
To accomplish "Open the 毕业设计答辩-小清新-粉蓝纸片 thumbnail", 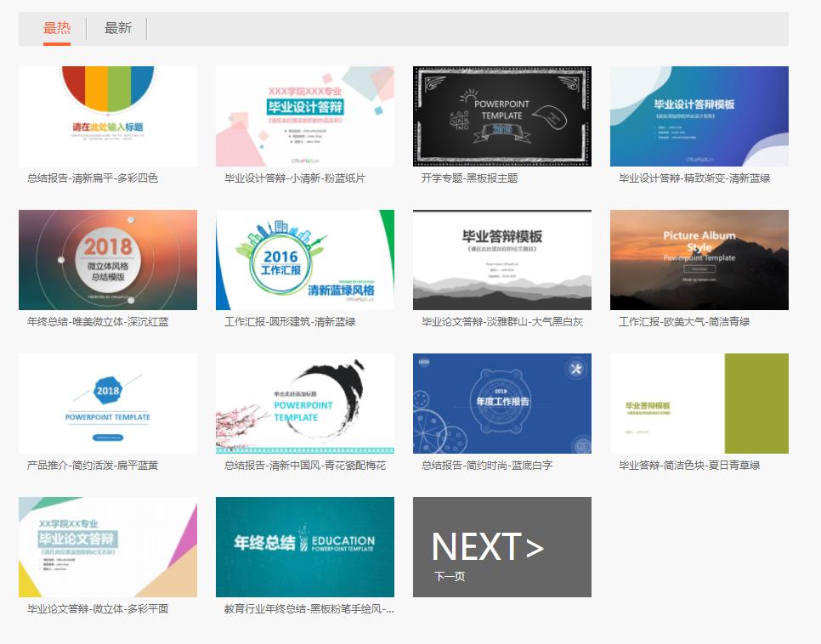I will click(305, 116).
